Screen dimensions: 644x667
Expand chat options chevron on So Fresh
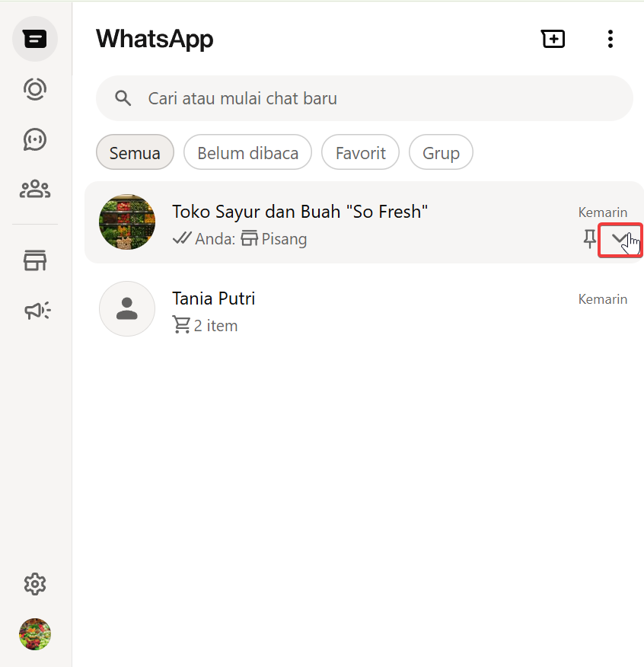pos(620,240)
